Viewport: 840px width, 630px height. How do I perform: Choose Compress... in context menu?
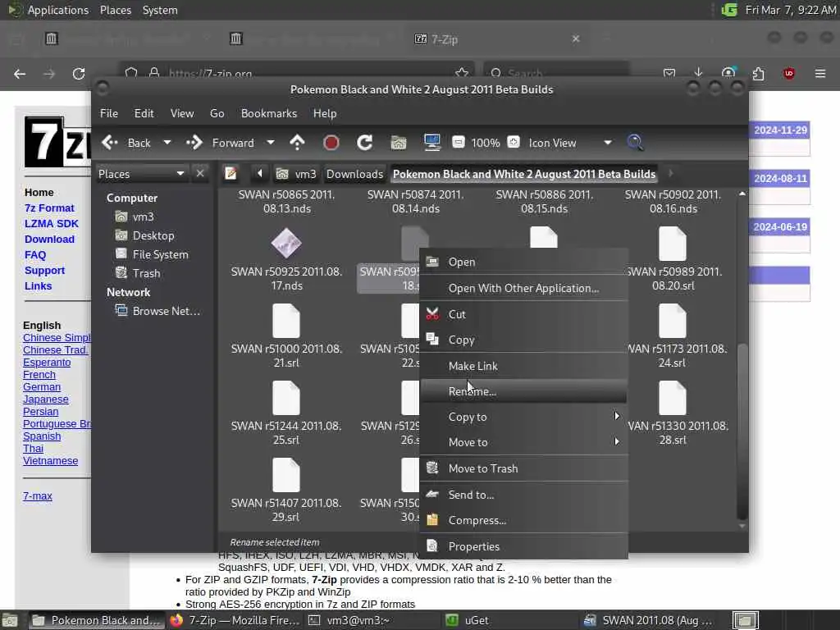[523, 520]
